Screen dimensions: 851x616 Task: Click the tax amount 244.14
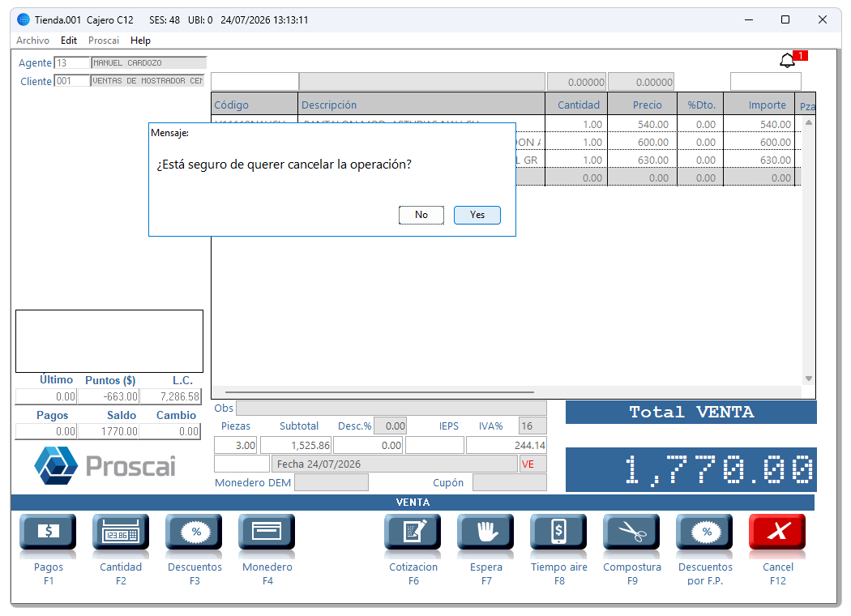tap(507, 446)
